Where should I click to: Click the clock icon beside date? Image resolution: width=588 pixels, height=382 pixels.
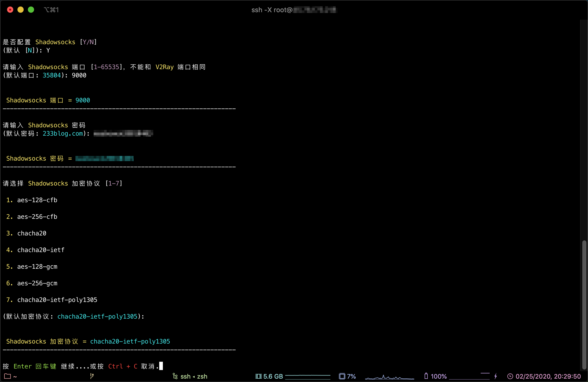(510, 376)
